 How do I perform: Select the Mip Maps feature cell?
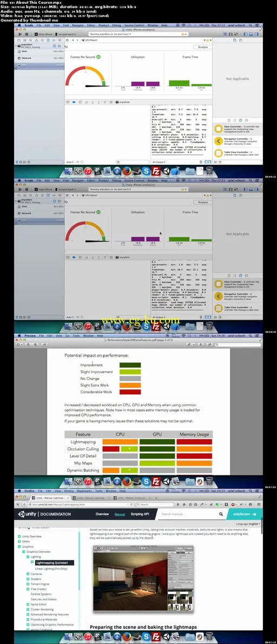point(83,463)
